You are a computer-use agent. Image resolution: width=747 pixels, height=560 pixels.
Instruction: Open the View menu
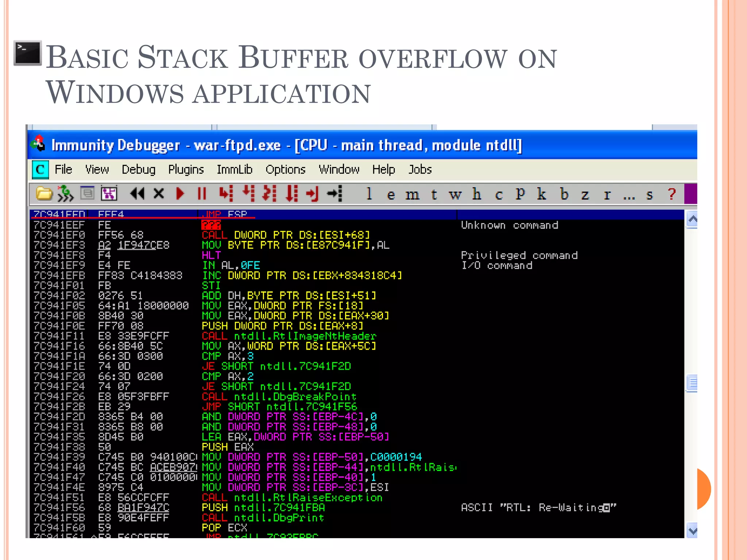(x=97, y=170)
